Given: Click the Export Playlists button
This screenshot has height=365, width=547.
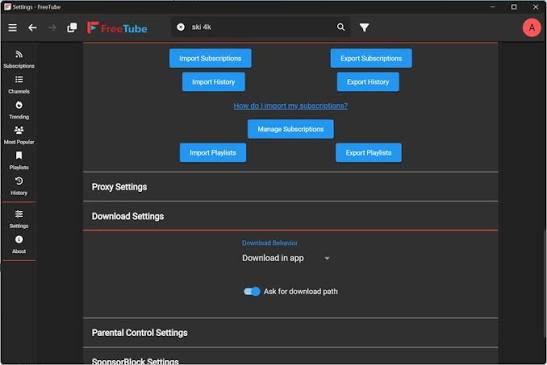Looking at the screenshot, I should pos(369,153).
